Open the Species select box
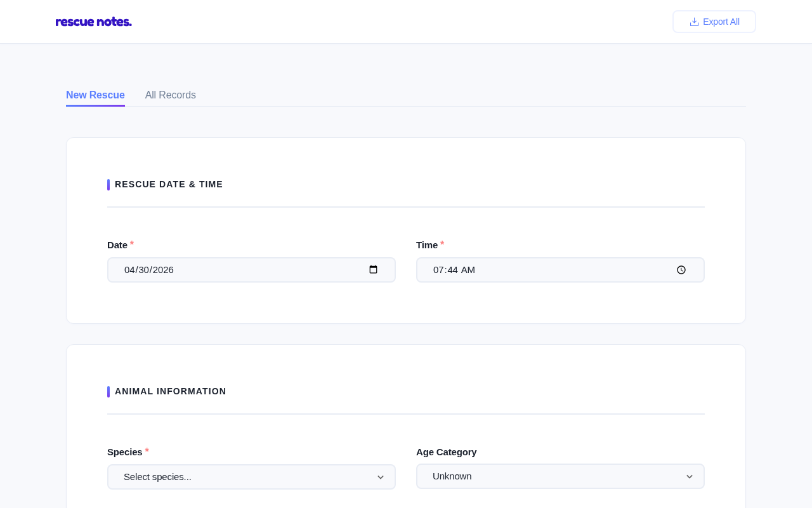The height and width of the screenshot is (508, 812). 251,477
